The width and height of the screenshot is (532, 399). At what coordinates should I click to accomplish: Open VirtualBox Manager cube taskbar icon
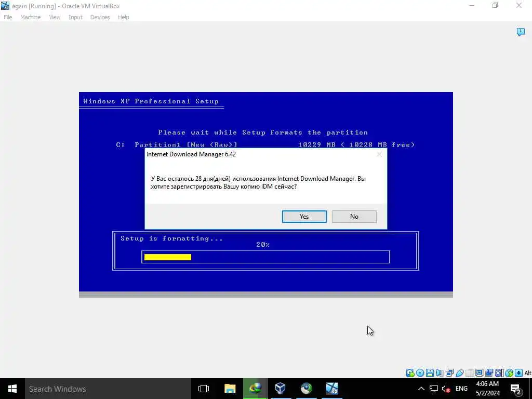click(x=280, y=389)
